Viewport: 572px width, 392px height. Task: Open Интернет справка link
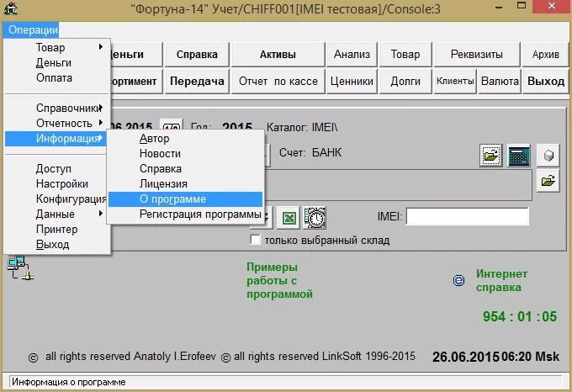click(501, 280)
